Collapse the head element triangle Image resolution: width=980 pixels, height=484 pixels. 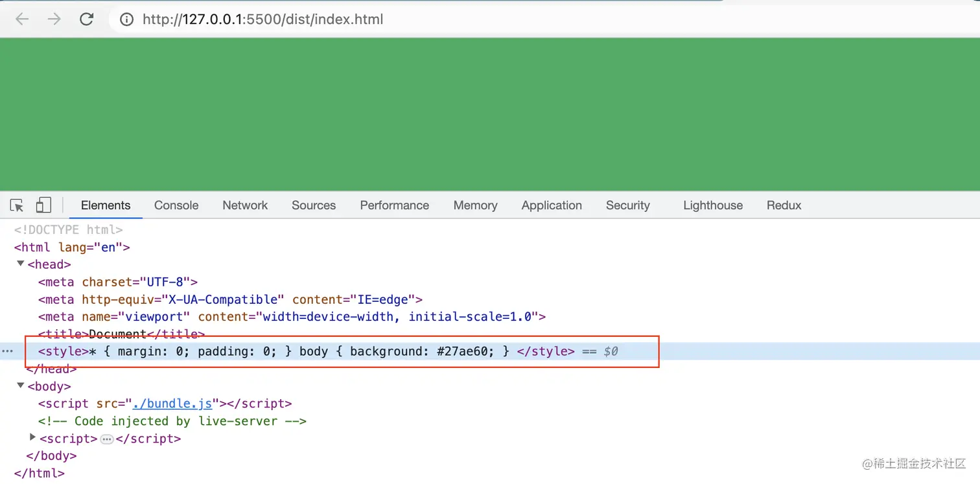21,264
